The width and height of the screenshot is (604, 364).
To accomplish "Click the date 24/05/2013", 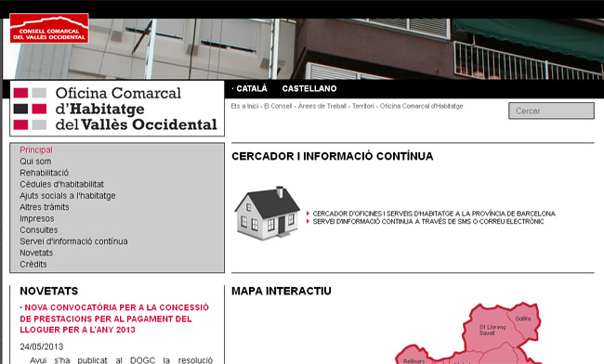I will [42, 346].
